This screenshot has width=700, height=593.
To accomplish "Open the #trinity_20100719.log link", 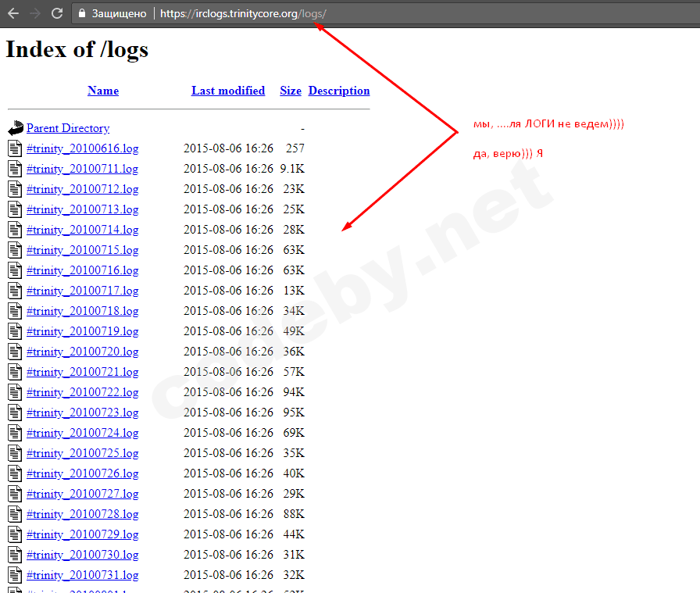I will (83, 331).
